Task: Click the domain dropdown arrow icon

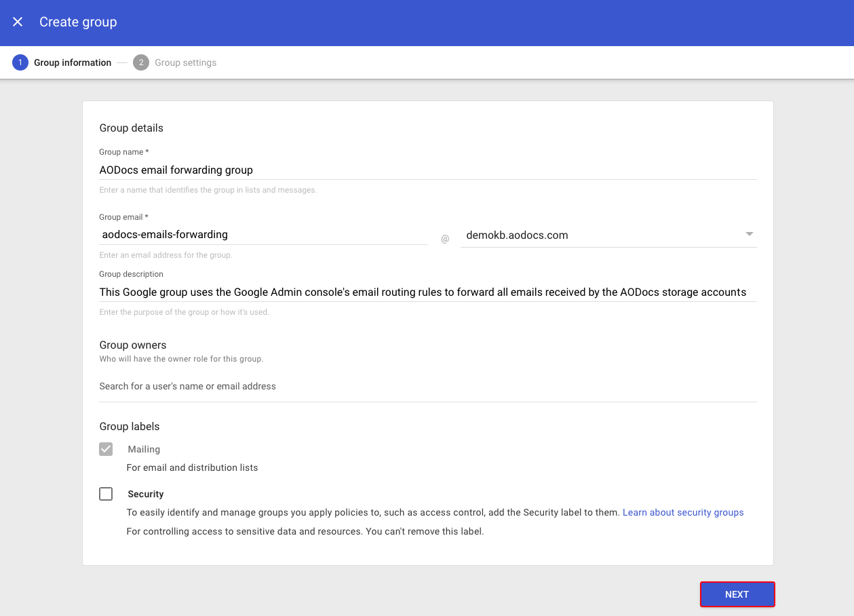Action: coord(750,234)
